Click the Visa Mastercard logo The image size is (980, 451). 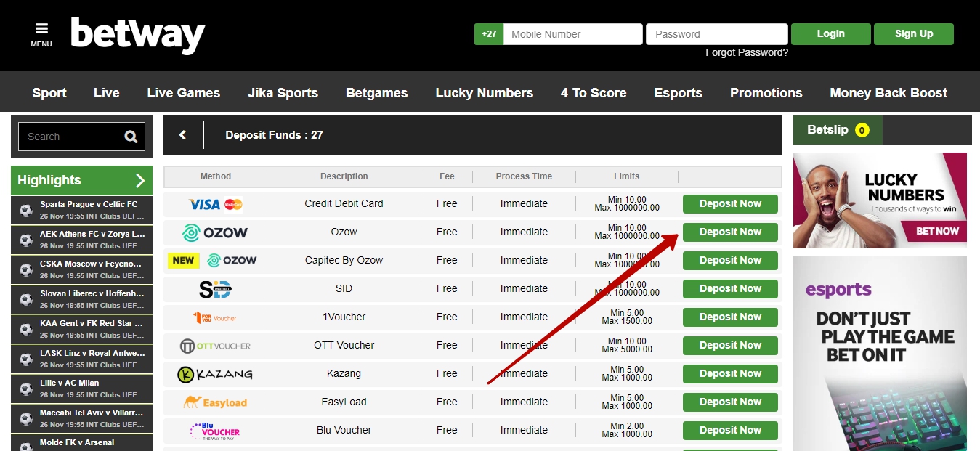(x=215, y=204)
